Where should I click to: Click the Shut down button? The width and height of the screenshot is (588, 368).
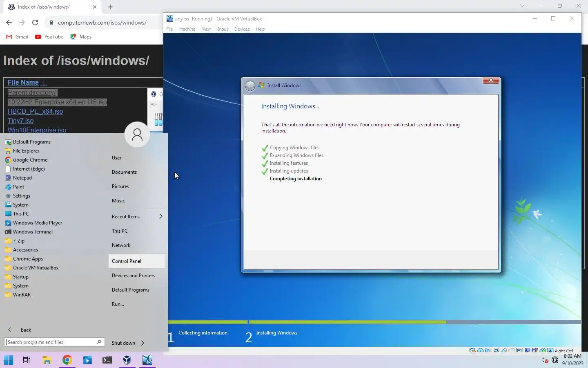click(x=123, y=343)
